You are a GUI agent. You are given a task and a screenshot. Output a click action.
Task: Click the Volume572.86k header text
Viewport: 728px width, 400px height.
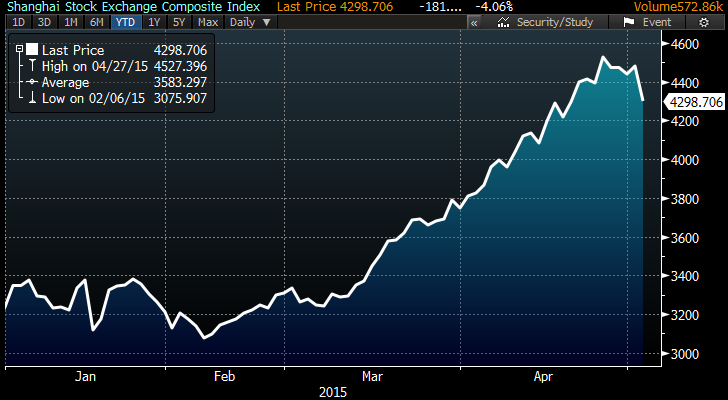coord(680,7)
